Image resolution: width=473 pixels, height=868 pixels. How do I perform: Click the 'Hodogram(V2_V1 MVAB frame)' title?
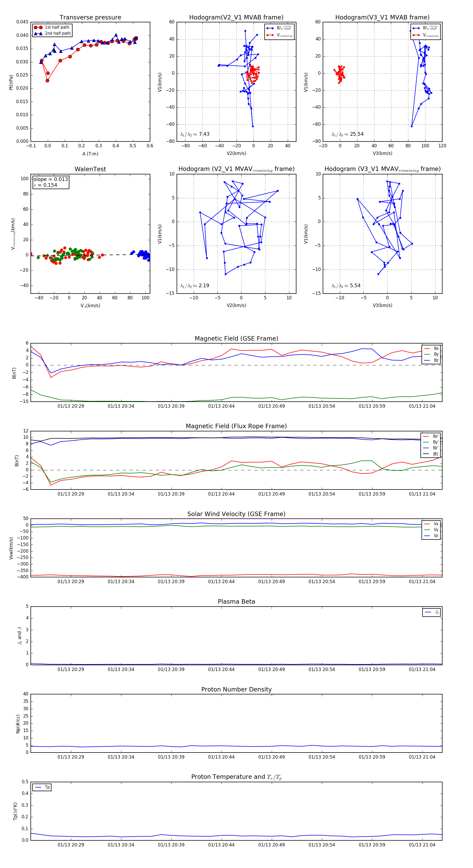[236, 18]
